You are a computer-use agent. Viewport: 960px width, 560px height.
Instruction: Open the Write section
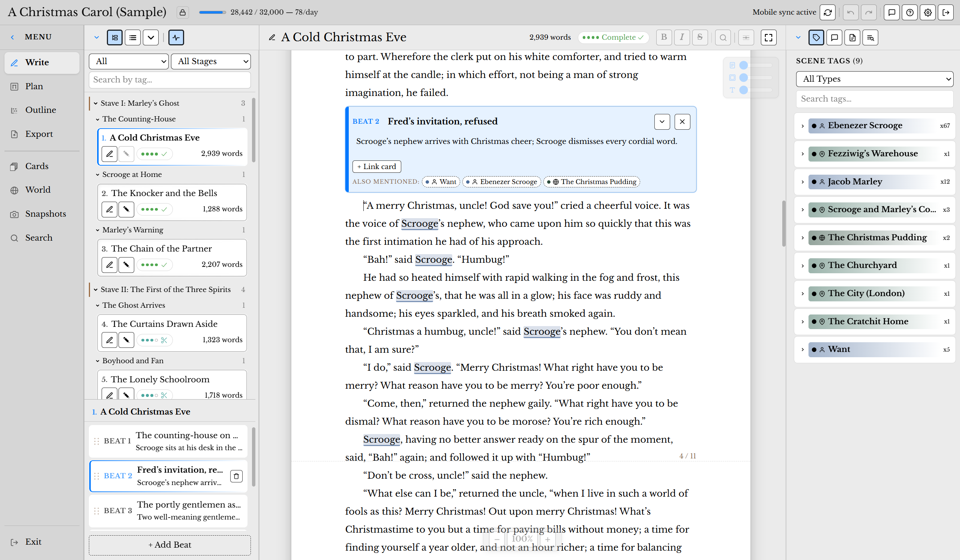(x=42, y=63)
